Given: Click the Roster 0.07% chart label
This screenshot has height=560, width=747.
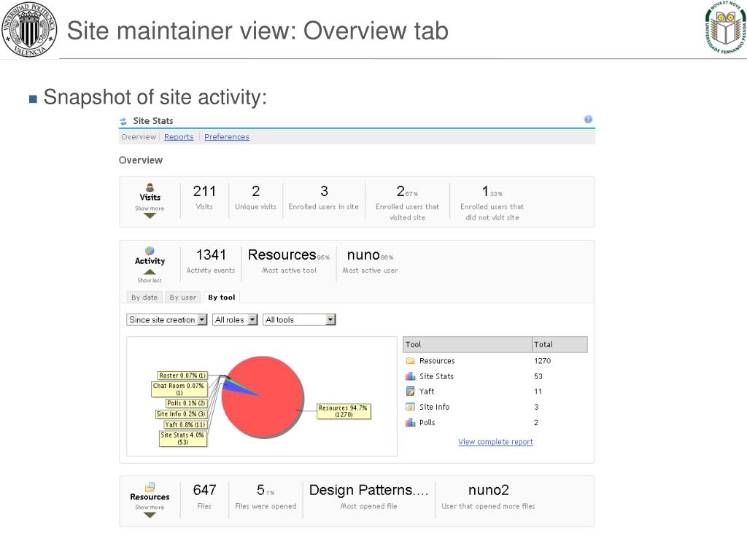Looking at the screenshot, I should 182,376.
